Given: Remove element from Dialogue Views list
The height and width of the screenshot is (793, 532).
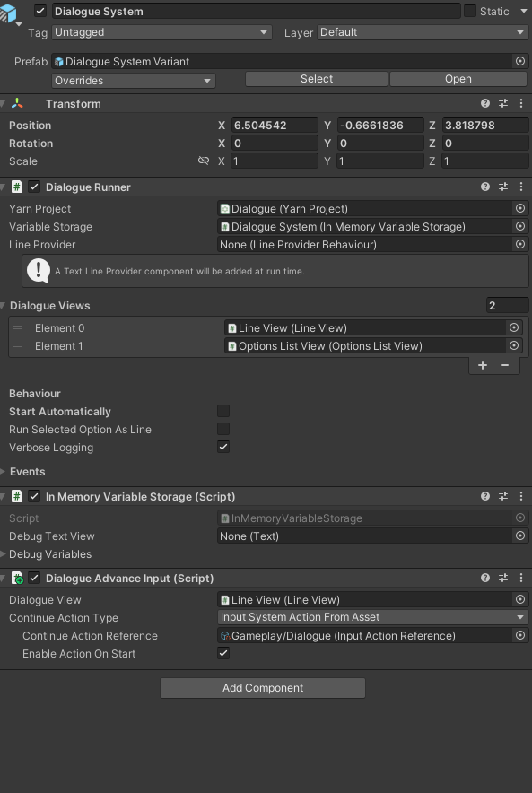Looking at the screenshot, I should [505, 365].
